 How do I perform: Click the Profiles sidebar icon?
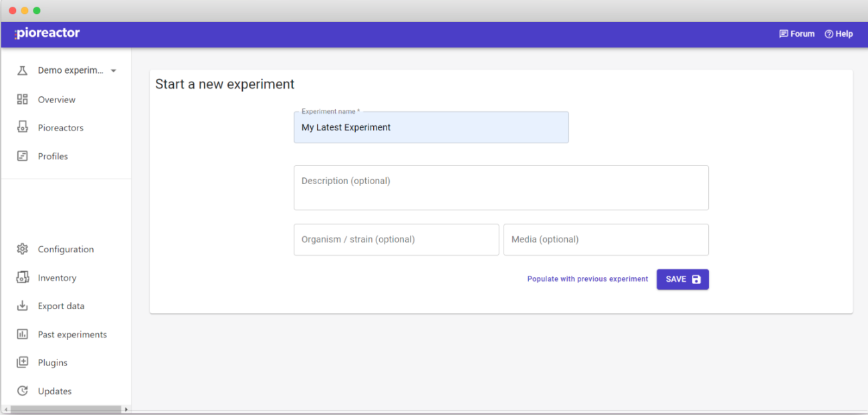point(22,156)
